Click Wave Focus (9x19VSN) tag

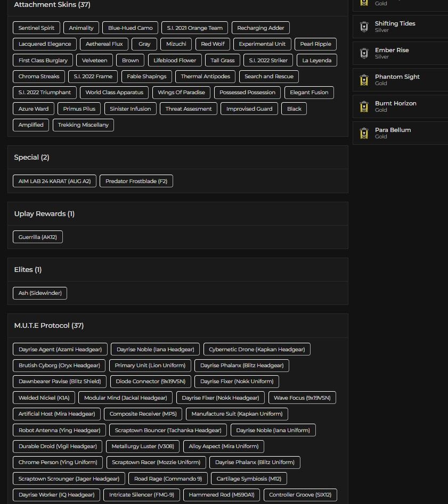[302, 398]
